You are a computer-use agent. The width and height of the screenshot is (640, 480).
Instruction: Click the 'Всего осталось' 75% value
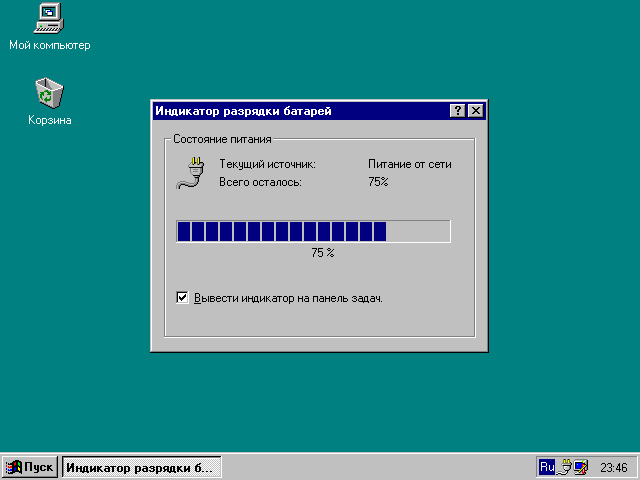(378, 182)
